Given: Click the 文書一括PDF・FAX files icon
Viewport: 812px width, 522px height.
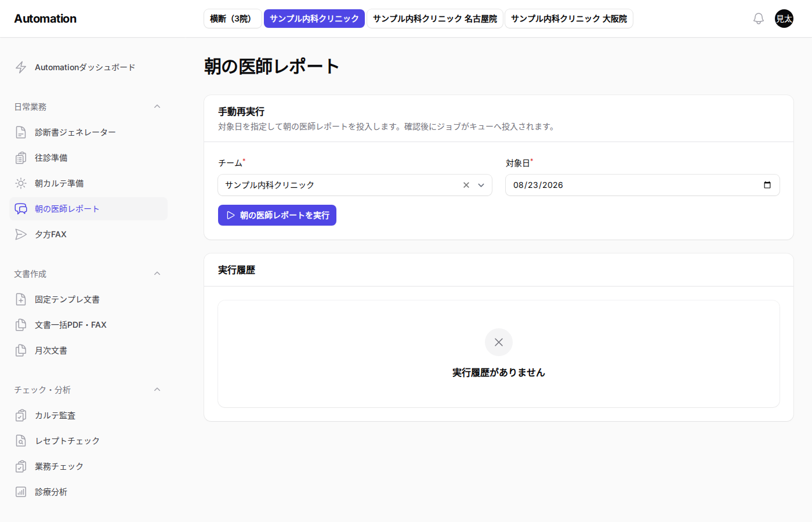Looking at the screenshot, I should coord(21,325).
